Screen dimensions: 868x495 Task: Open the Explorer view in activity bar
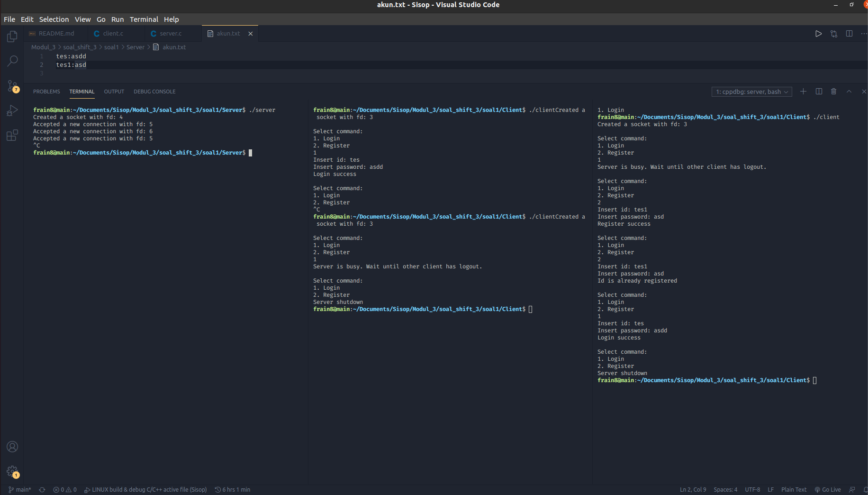(12, 37)
